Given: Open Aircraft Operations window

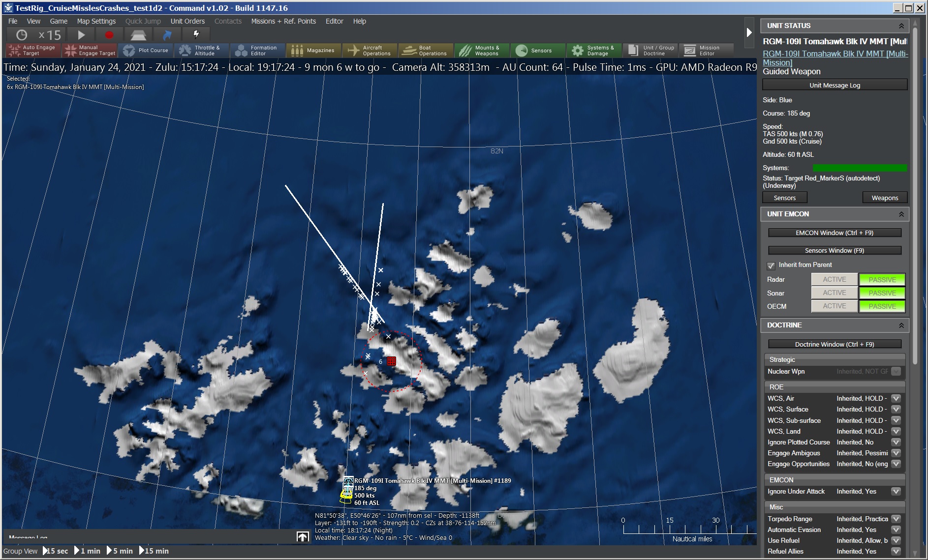Looking at the screenshot, I should (x=369, y=50).
